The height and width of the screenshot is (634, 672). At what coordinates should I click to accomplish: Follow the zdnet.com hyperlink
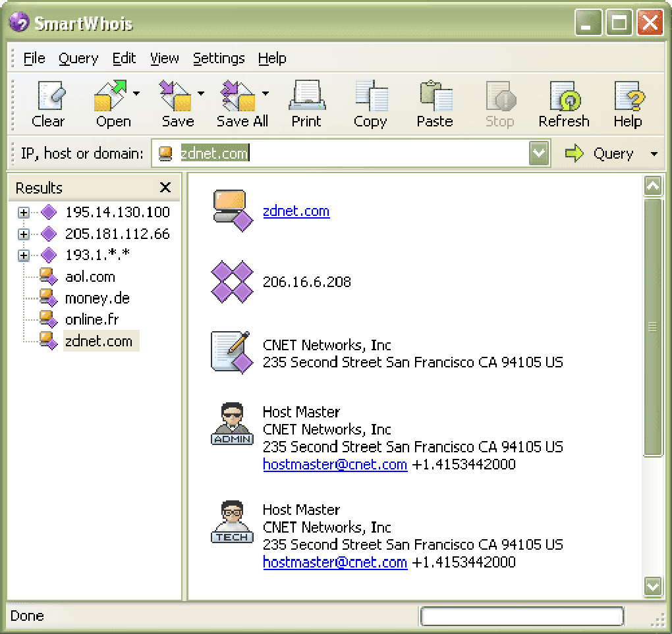point(296,211)
